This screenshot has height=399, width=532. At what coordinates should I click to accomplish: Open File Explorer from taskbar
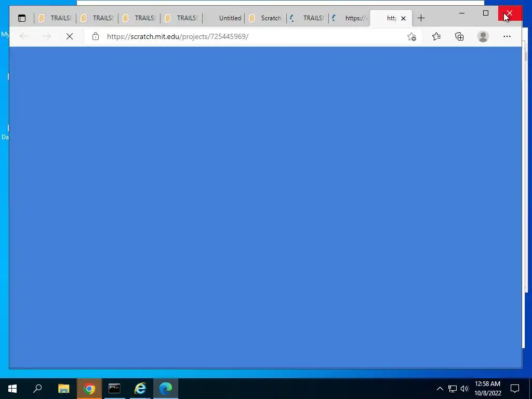[63, 389]
